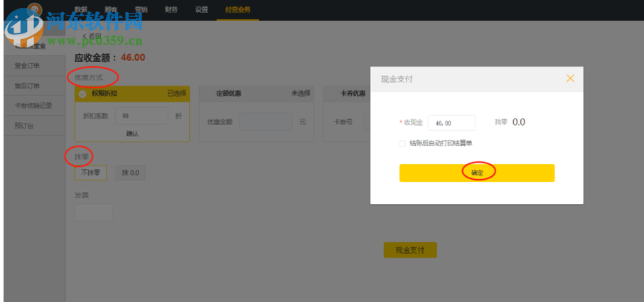
Task: Choose the 不抹零 option
Action: coord(90,173)
